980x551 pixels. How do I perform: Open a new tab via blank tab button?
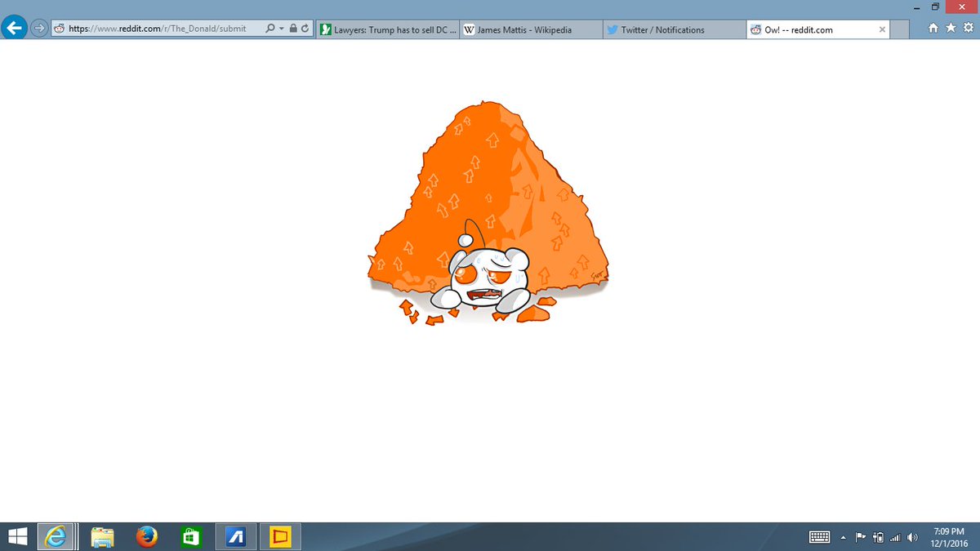point(899,29)
